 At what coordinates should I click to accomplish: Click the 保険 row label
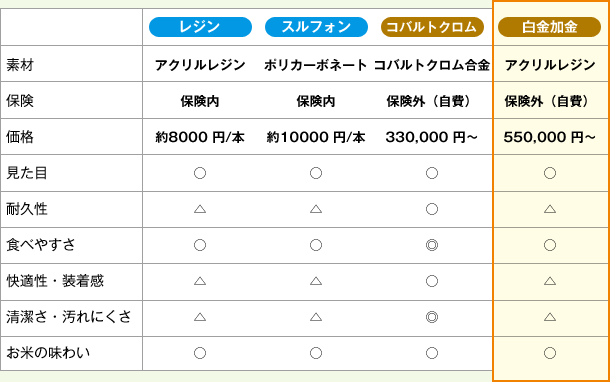click(20, 101)
